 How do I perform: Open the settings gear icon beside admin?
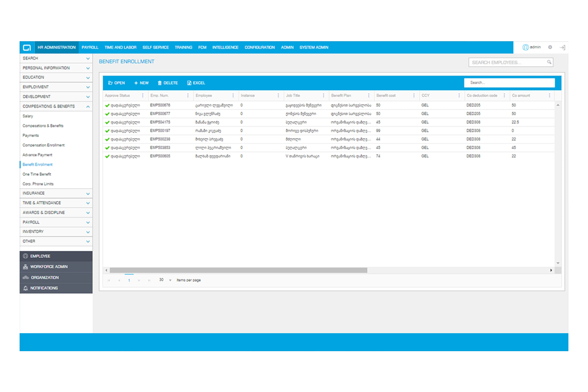(550, 47)
